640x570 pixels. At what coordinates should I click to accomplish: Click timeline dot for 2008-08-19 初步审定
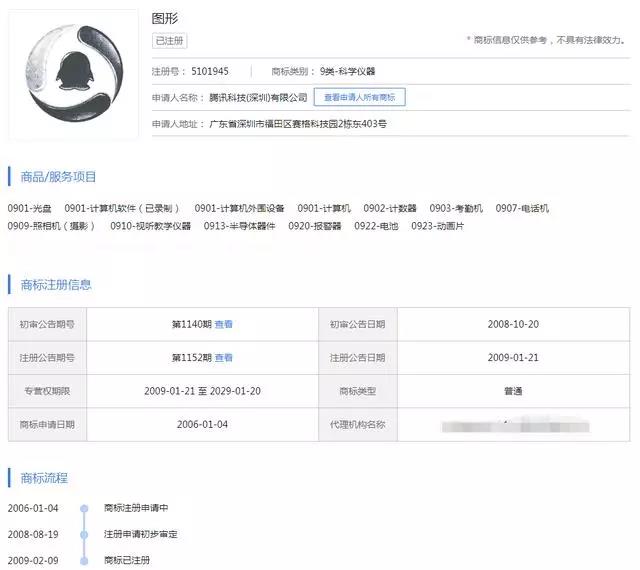tap(85, 534)
